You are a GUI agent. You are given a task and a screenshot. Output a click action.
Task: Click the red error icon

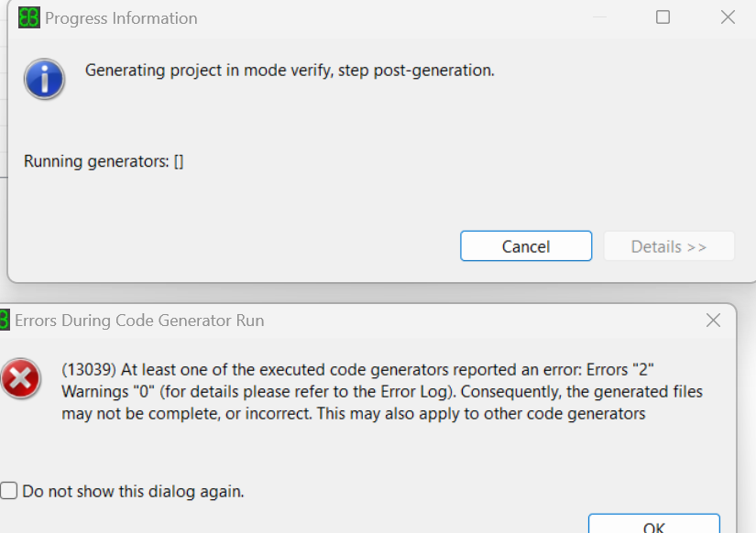[x=20, y=379]
